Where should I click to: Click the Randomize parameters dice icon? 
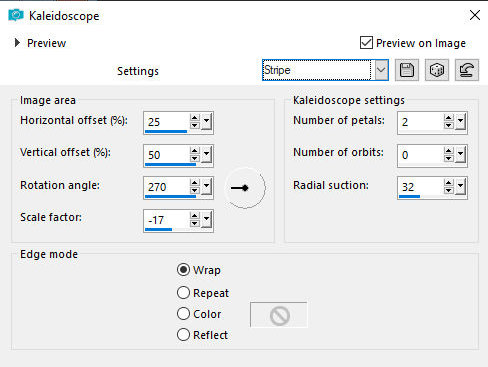click(x=437, y=70)
